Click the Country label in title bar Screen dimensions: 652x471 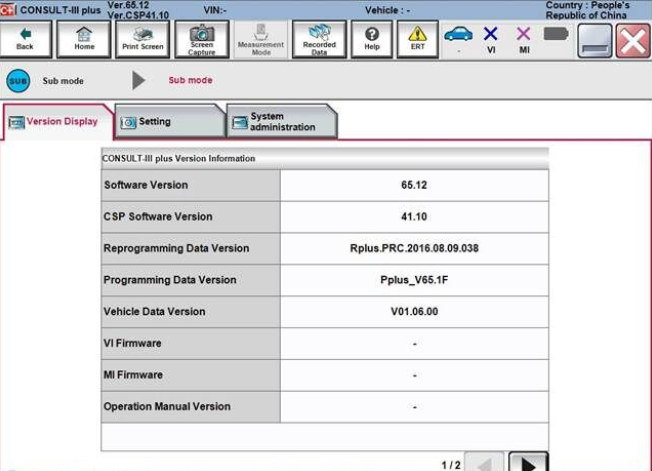(x=588, y=10)
